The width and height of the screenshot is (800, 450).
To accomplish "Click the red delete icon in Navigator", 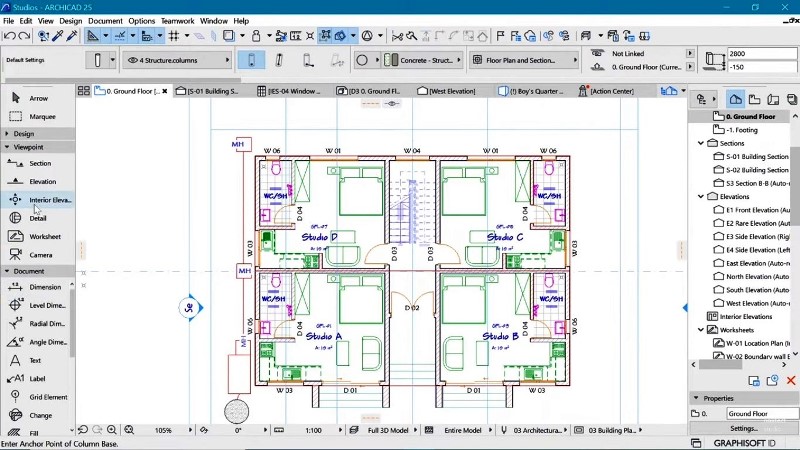I will pyautogui.click(x=791, y=381).
